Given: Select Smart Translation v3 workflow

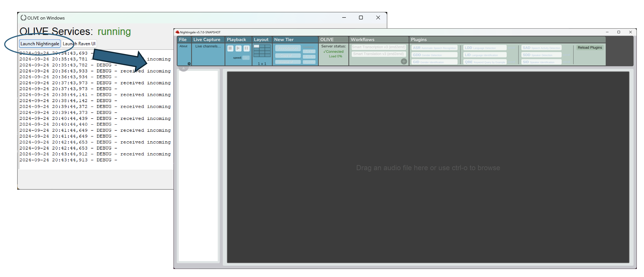Looking at the screenshot, I should click(378, 54).
